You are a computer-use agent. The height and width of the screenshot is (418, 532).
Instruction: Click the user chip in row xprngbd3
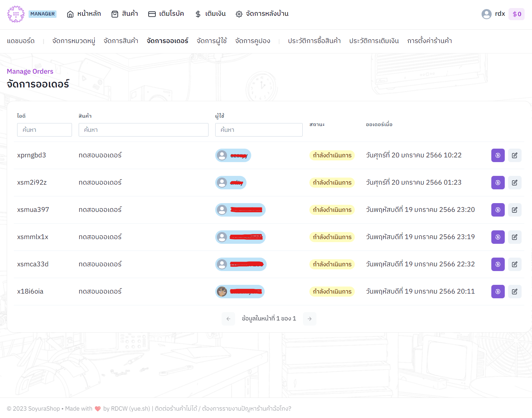[233, 155]
